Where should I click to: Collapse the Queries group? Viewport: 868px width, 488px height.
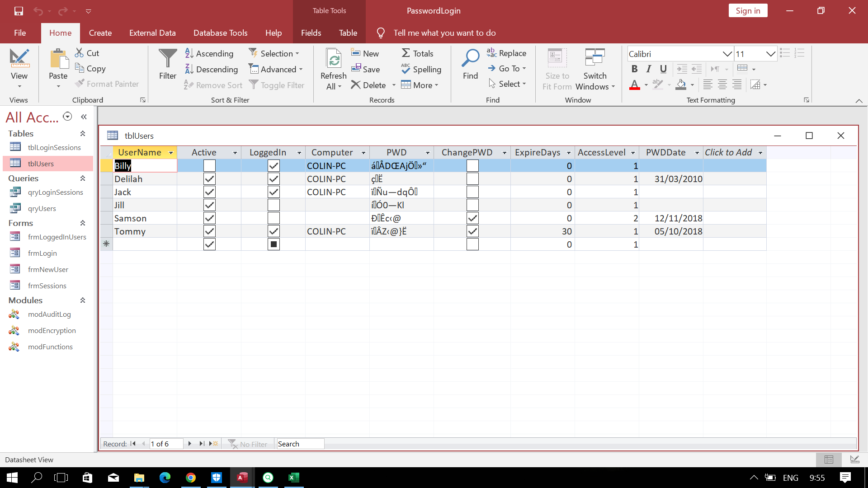83,178
